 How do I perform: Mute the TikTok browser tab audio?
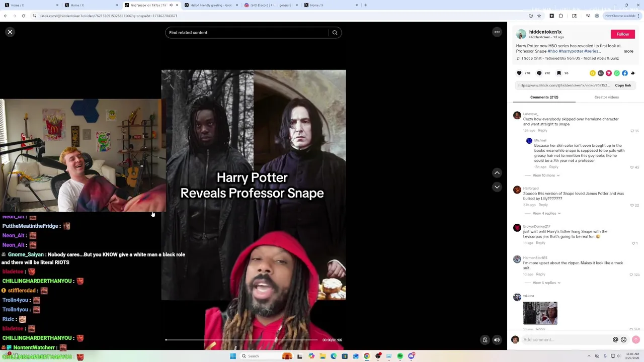point(171,5)
